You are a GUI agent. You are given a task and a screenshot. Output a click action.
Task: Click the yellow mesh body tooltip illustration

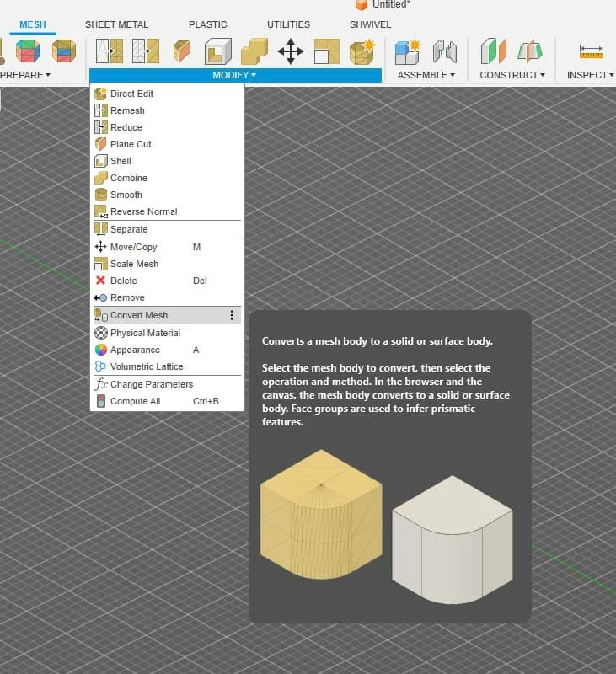point(321,514)
